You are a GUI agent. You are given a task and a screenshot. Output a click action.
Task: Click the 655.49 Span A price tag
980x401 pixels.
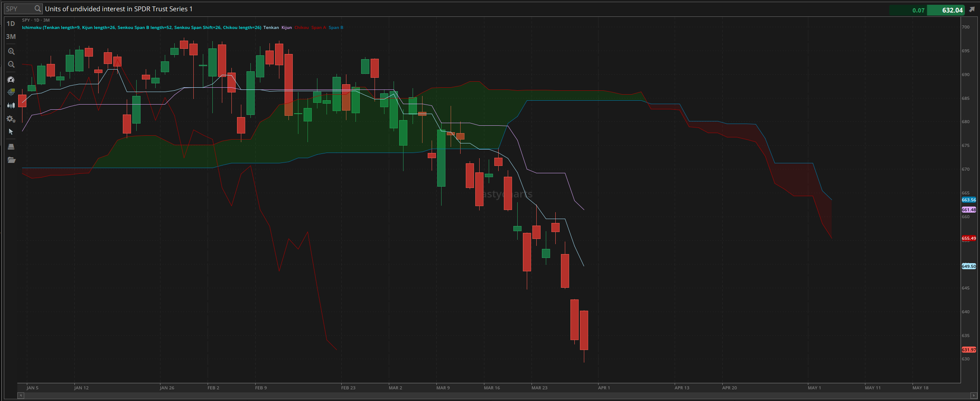(x=969, y=239)
